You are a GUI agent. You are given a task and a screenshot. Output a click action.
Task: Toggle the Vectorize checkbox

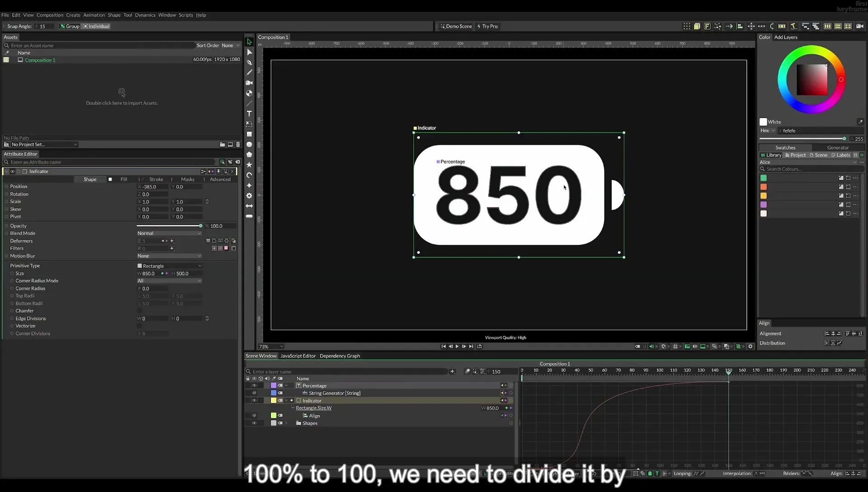[139, 326]
